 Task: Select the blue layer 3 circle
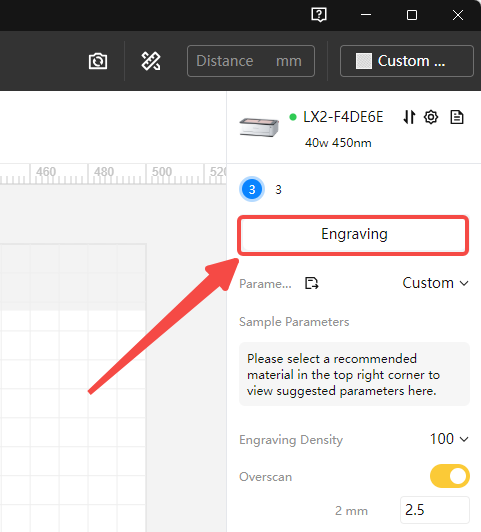[252, 189]
